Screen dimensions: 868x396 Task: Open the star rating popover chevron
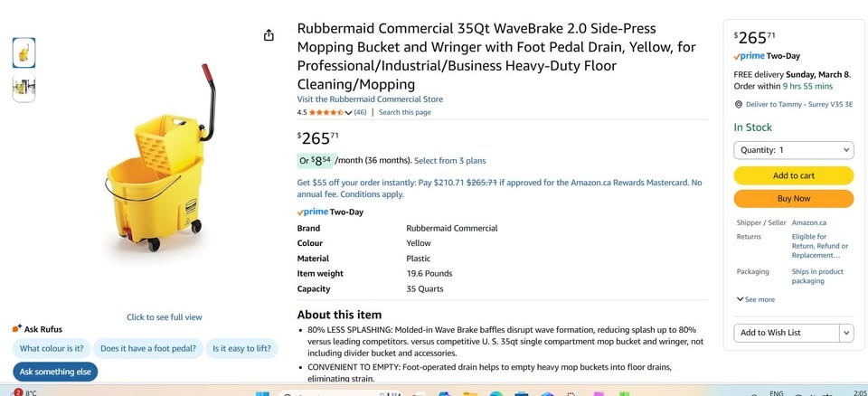(x=349, y=113)
